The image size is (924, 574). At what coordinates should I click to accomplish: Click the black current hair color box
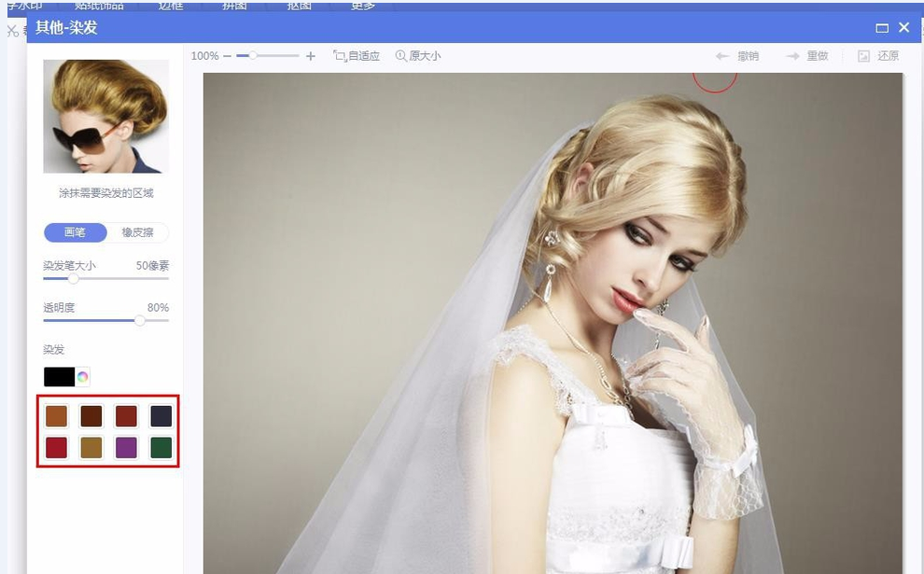(59, 376)
